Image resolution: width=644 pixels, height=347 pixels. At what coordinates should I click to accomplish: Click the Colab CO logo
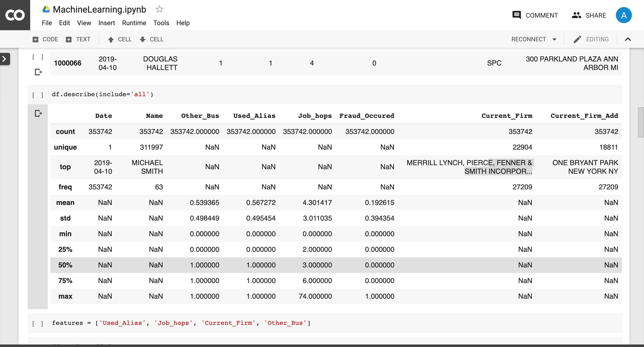[x=15, y=15]
